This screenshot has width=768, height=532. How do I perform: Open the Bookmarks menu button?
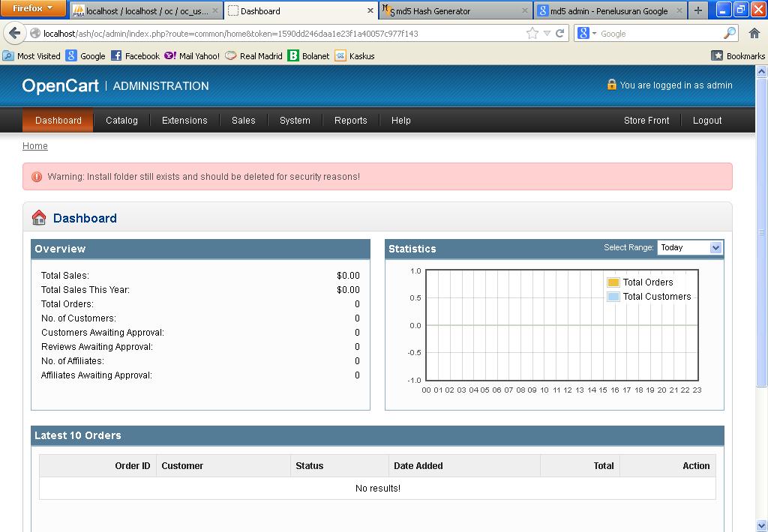click(738, 55)
